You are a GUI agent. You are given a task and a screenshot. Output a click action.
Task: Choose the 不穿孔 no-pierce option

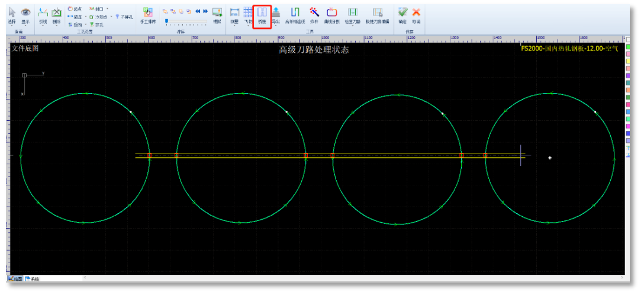124,17
